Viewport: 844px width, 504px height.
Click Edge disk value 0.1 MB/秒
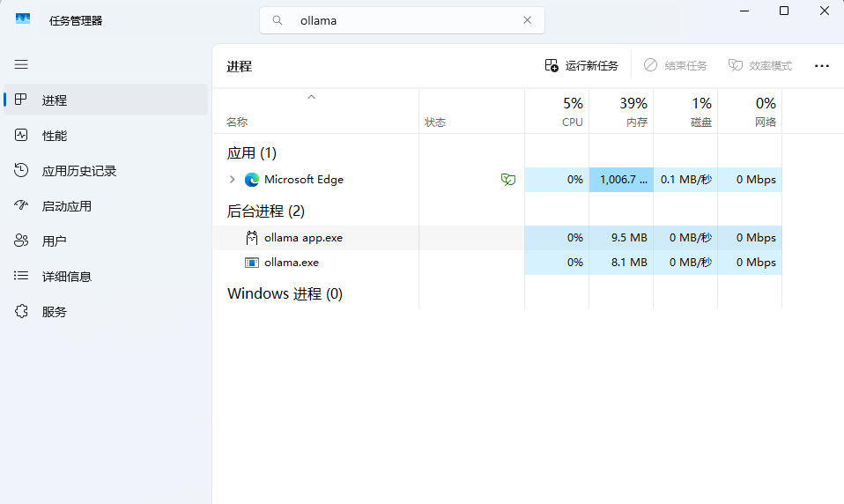click(685, 180)
